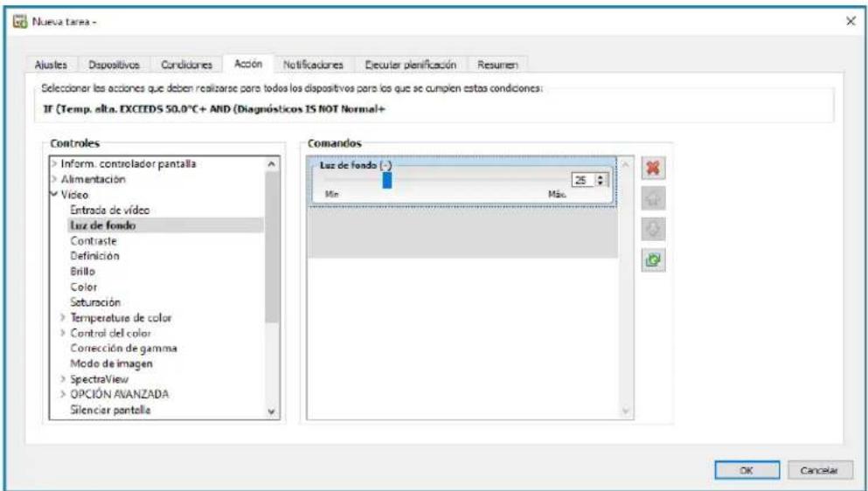Image resolution: width=868 pixels, height=491 pixels.
Task: Select the Brillo control
Action: click(83, 272)
